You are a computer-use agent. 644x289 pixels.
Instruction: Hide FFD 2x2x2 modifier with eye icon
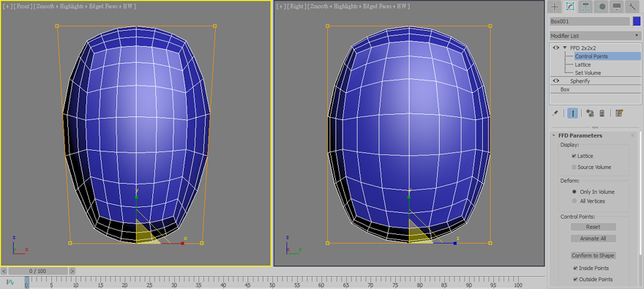556,48
